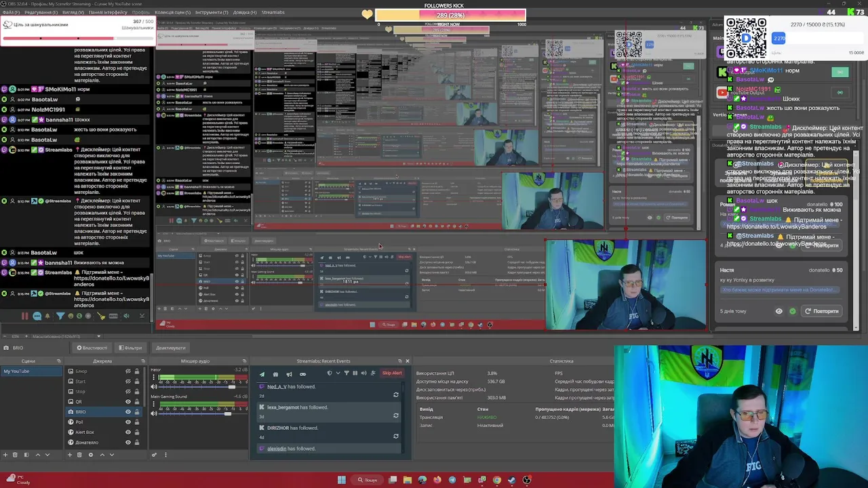Hide the Poll source
Image resolution: width=868 pixels, height=488 pixels.
[x=128, y=422]
